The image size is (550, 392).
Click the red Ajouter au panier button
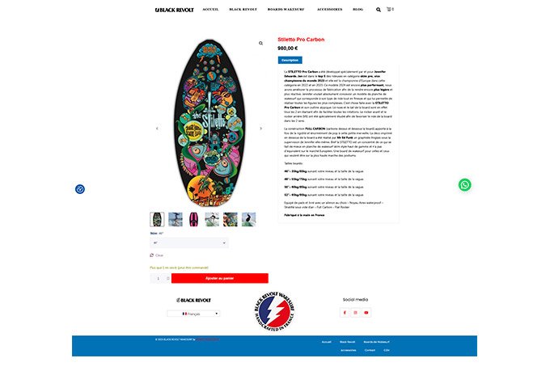(220, 278)
